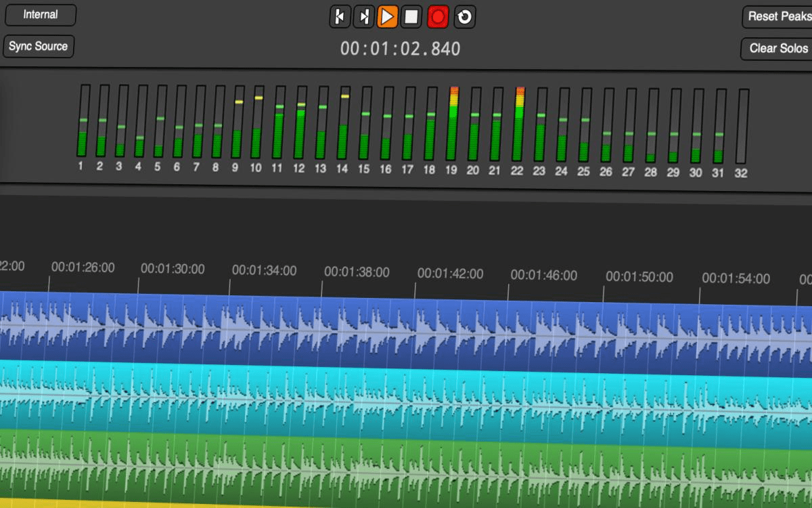Click the skip to start transport icon
This screenshot has height=508, width=812.
(340, 16)
